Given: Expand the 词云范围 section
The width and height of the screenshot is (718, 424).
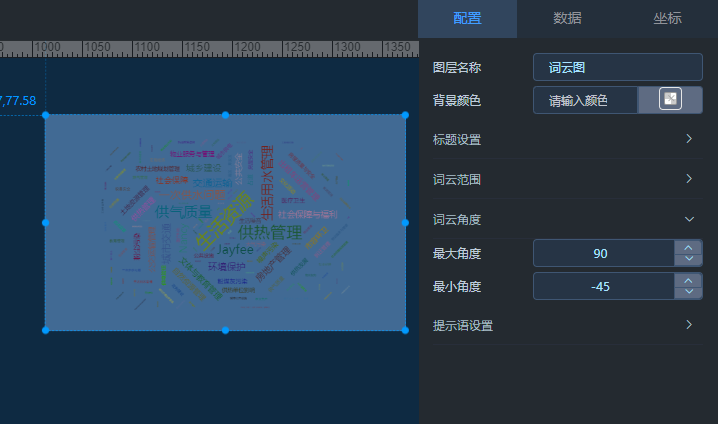Looking at the screenshot, I should [x=689, y=178].
